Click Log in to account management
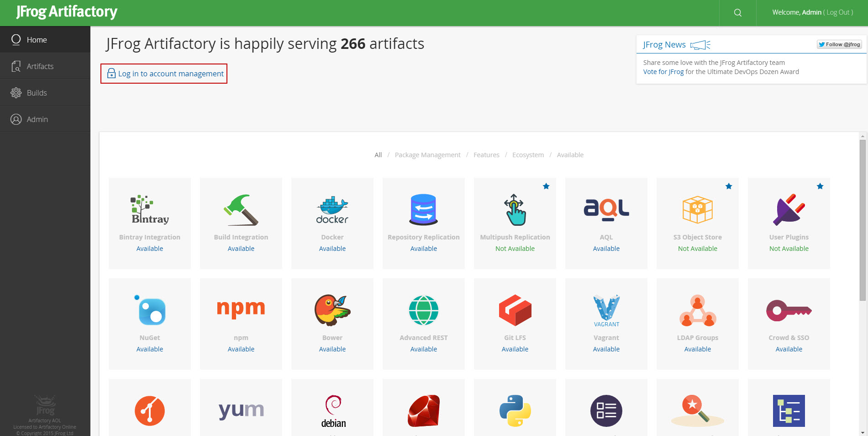The image size is (868, 436). coord(170,74)
